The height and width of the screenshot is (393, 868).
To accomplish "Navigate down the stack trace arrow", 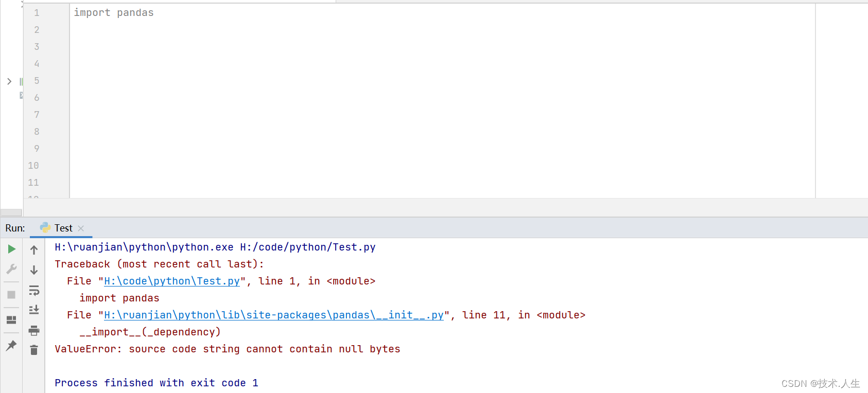I will click(34, 270).
